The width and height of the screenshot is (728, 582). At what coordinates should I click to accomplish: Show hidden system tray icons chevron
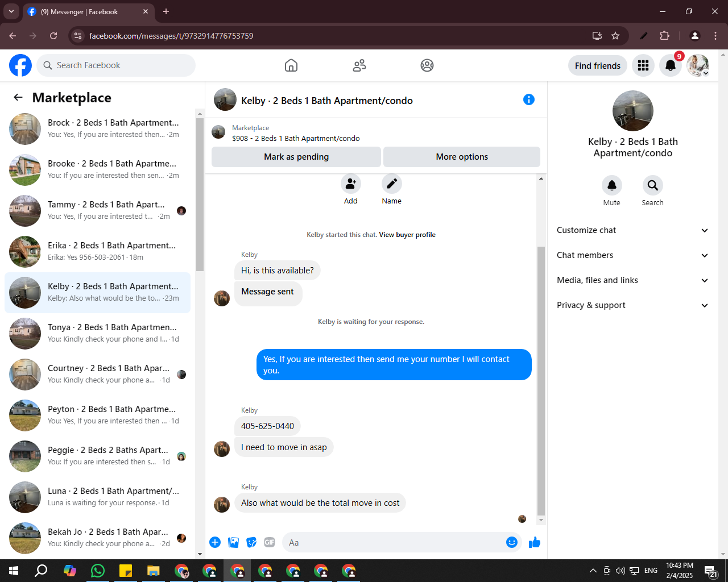(x=593, y=571)
